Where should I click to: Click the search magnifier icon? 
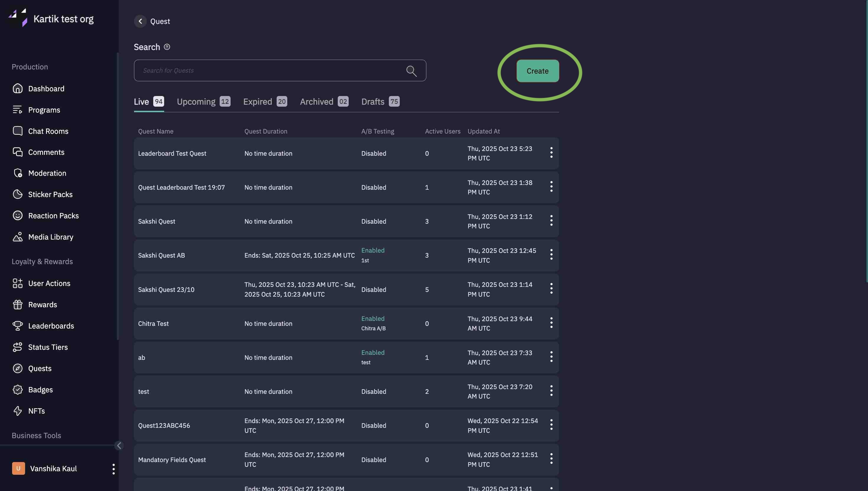[411, 71]
